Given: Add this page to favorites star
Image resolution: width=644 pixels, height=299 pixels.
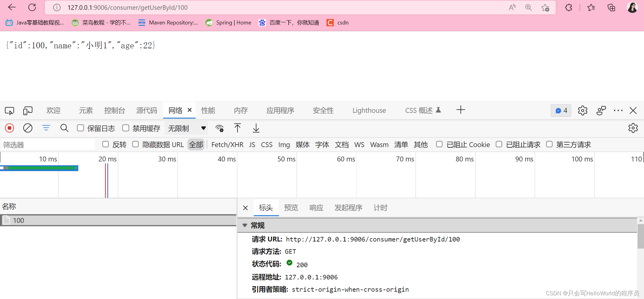Looking at the screenshot, I should coord(545,8).
